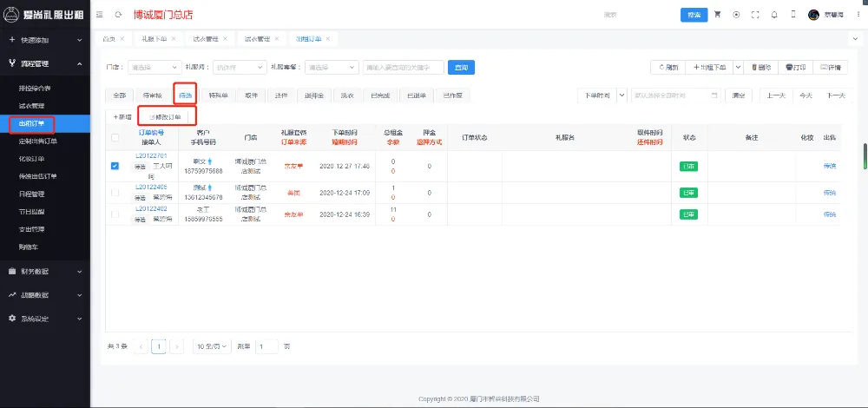The image size is (868, 408).
Task: Close the 首页 tab with its X
Action: (x=122, y=39)
